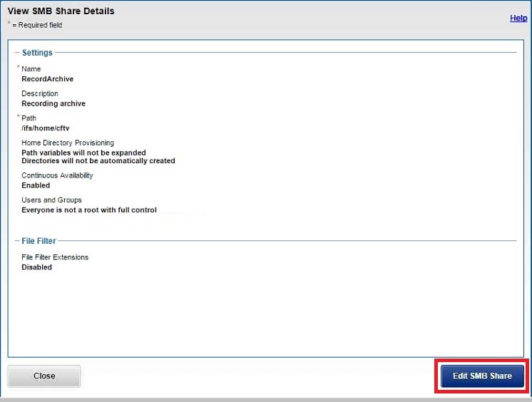Click the Edit SMB Share button
Screen dimensions: 532x402
coord(482,376)
